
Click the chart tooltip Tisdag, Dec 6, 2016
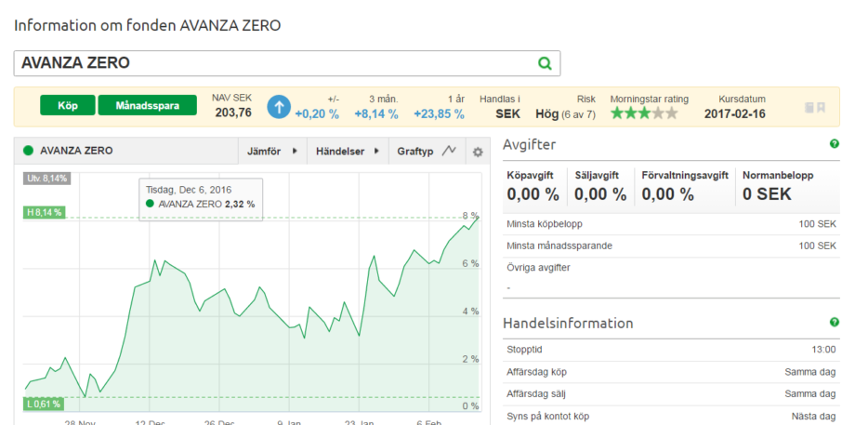[x=201, y=197]
